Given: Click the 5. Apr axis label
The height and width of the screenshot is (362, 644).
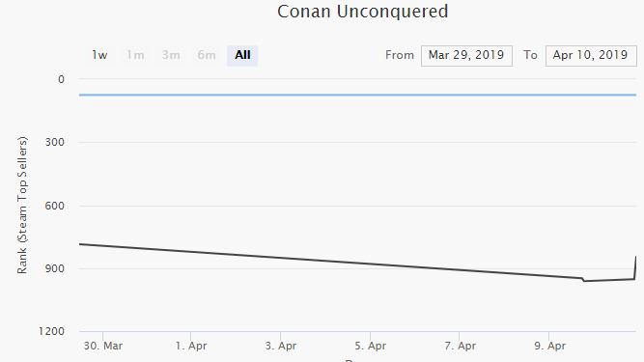Looking at the screenshot, I should [371, 346].
